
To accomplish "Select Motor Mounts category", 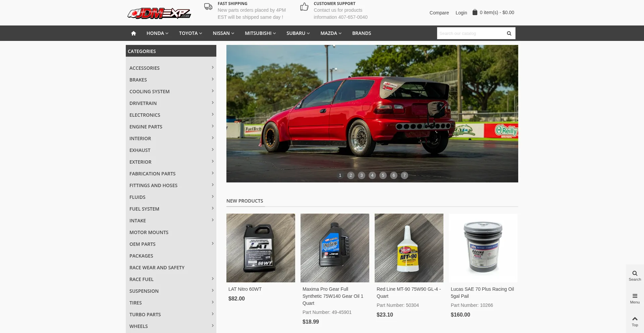I will click(x=149, y=232).
